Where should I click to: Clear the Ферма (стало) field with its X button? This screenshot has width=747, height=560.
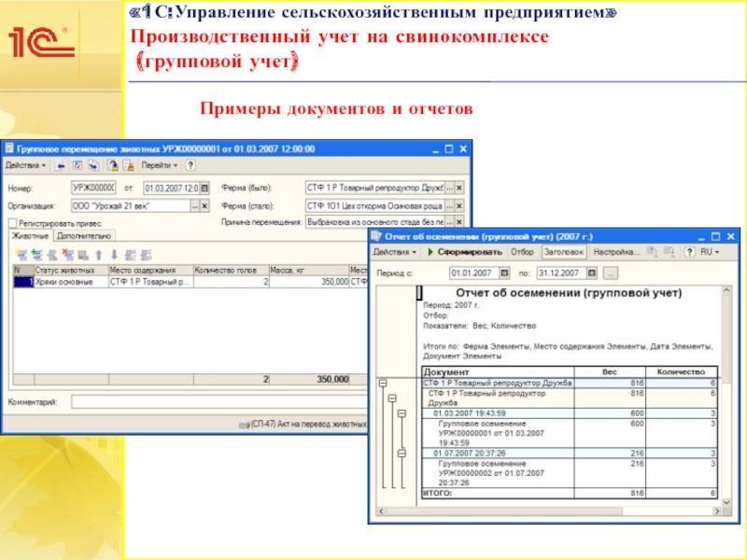459,206
